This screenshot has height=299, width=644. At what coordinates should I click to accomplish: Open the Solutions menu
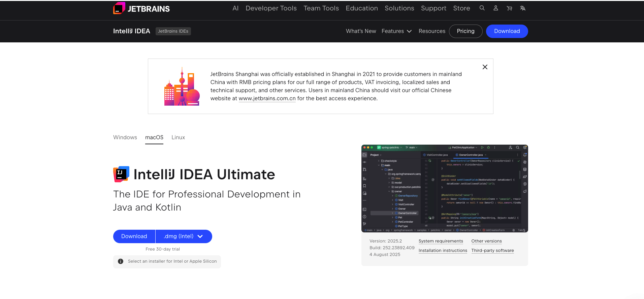[399, 8]
